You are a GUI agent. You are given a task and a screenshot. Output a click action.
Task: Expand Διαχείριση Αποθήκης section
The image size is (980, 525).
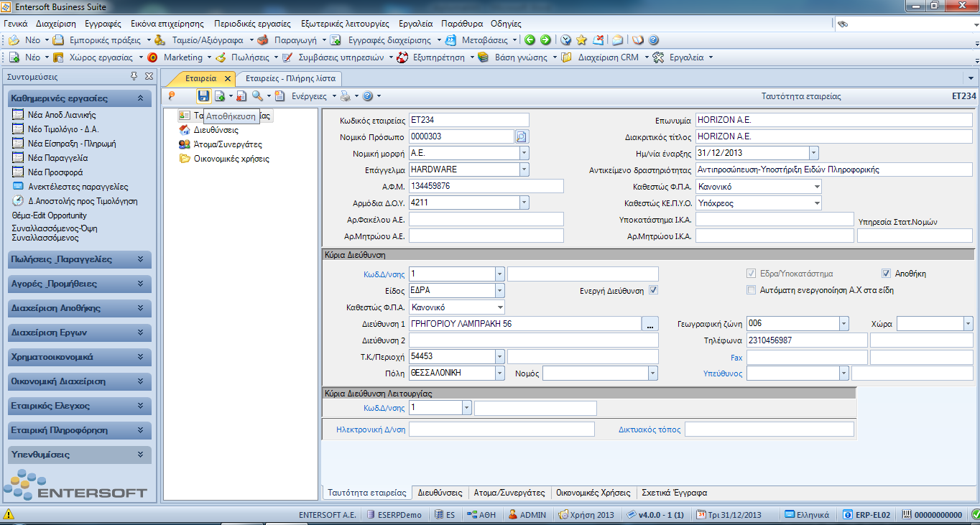(x=140, y=308)
